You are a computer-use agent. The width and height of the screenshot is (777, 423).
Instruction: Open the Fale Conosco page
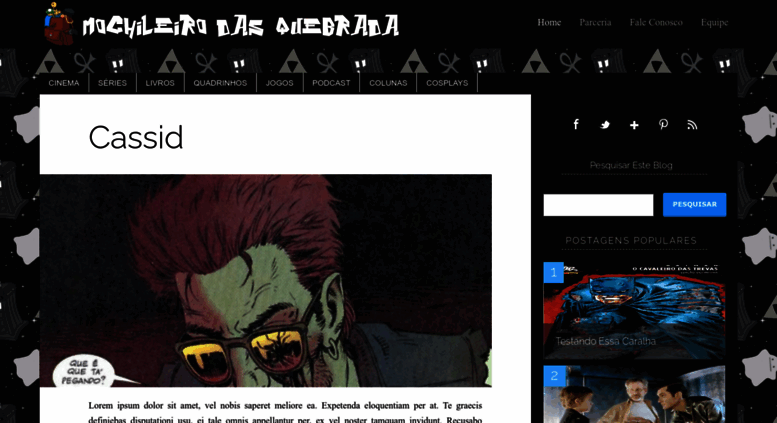(656, 22)
